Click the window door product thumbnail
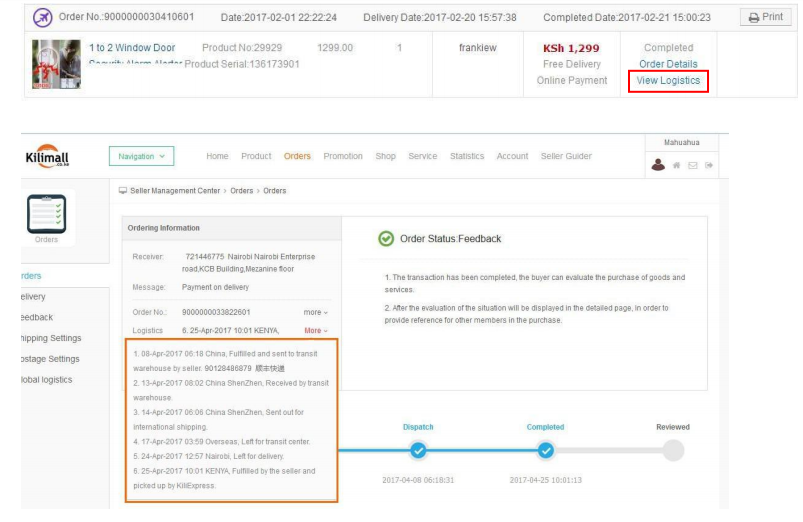803x522 pixels. pos(56,65)
